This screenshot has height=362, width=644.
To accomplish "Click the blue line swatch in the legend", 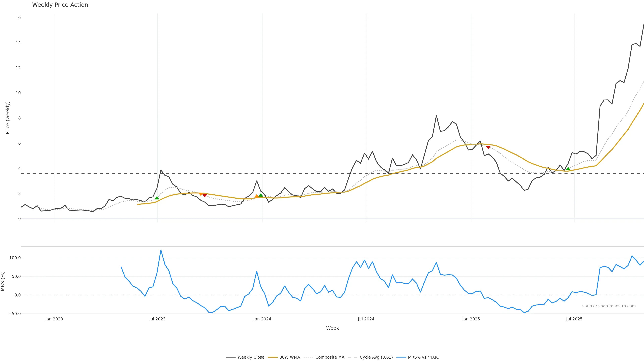I will (x=401, y=357).
